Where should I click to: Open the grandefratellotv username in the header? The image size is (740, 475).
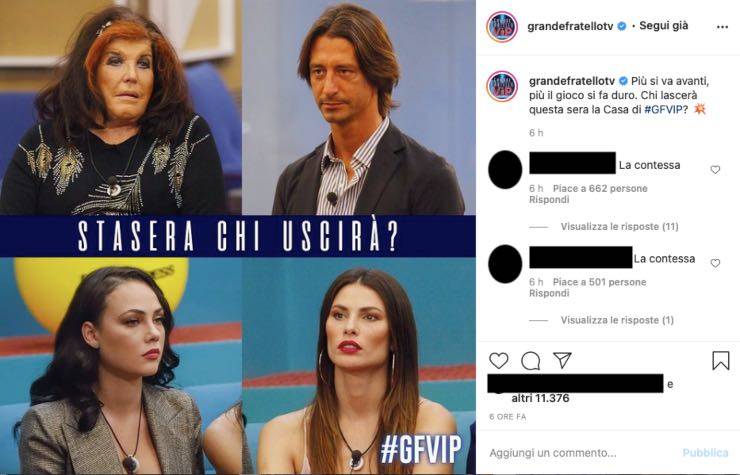(570, 26)
